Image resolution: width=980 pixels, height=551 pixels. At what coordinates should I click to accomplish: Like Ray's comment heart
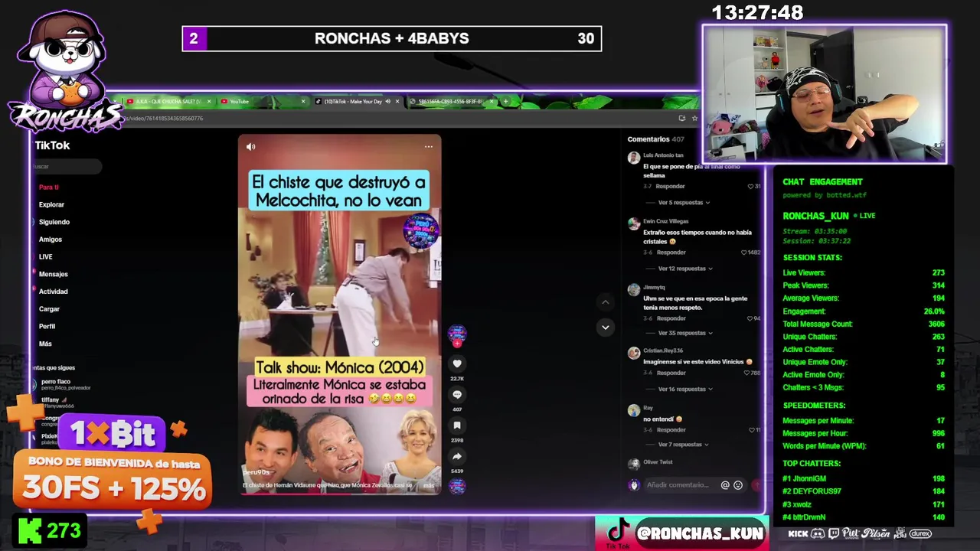(x=751, y=430)
